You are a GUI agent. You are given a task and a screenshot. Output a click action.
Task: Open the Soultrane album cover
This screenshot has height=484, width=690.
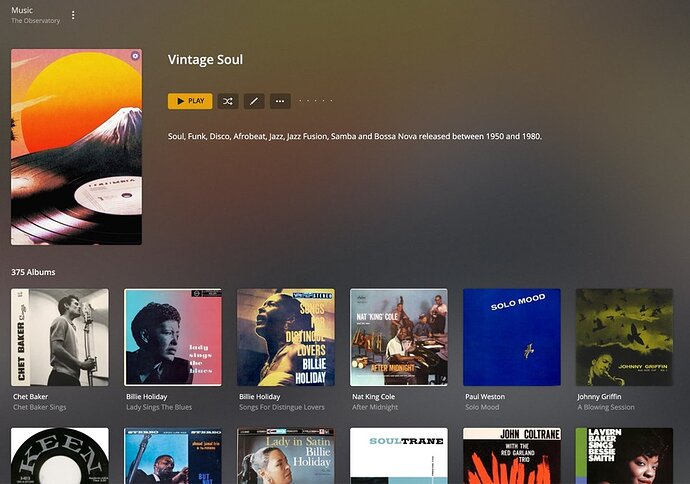[399, 456]
